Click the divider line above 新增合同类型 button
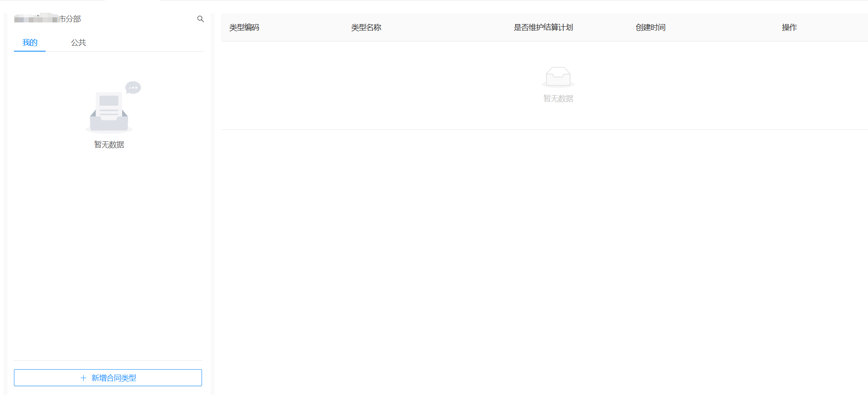The image size is (868, 406). click(108, 360)
